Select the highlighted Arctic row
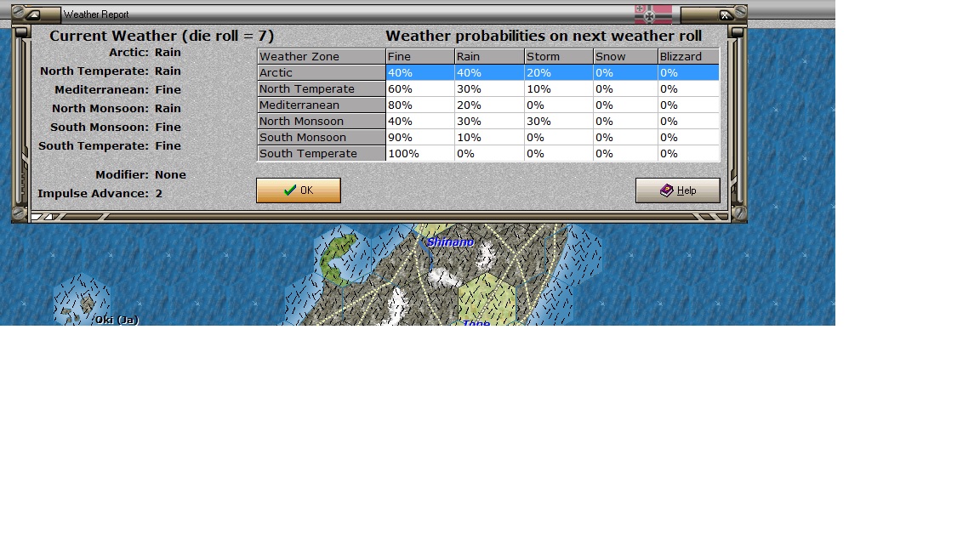 321,72
